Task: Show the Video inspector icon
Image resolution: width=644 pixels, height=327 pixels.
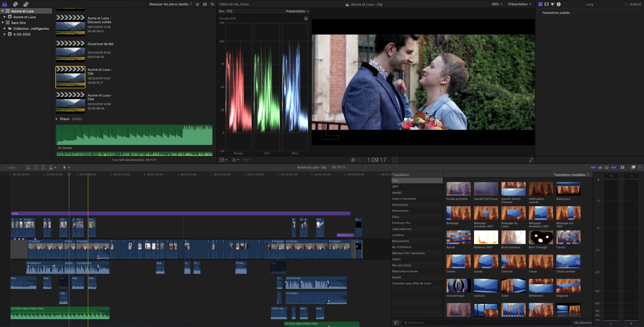Action: (x=546, y=4)
